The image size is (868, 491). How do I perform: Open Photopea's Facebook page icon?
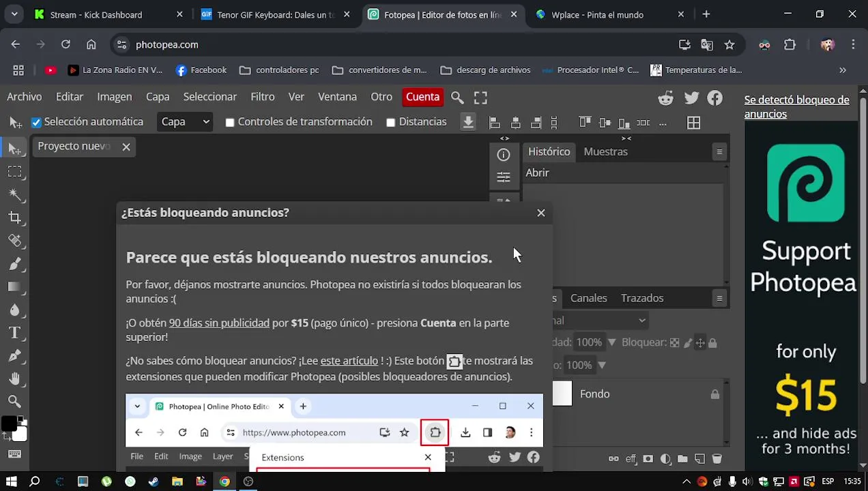tap(714, 98)
